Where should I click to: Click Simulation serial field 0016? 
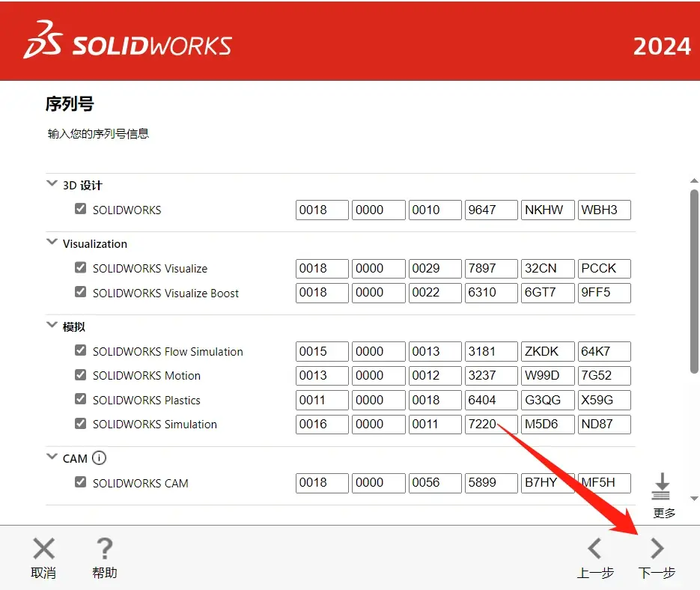322,425
